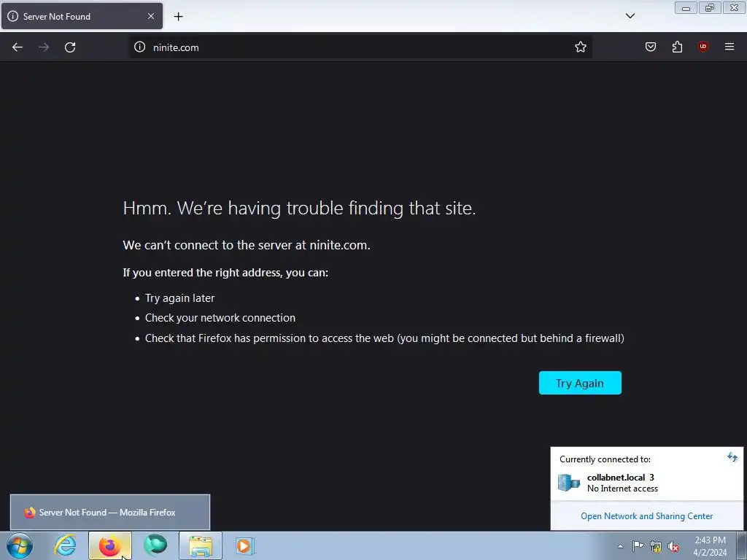Close the Server Not Found tab
The height and width of the screenshot is (560, 747).
coord(150,16)
